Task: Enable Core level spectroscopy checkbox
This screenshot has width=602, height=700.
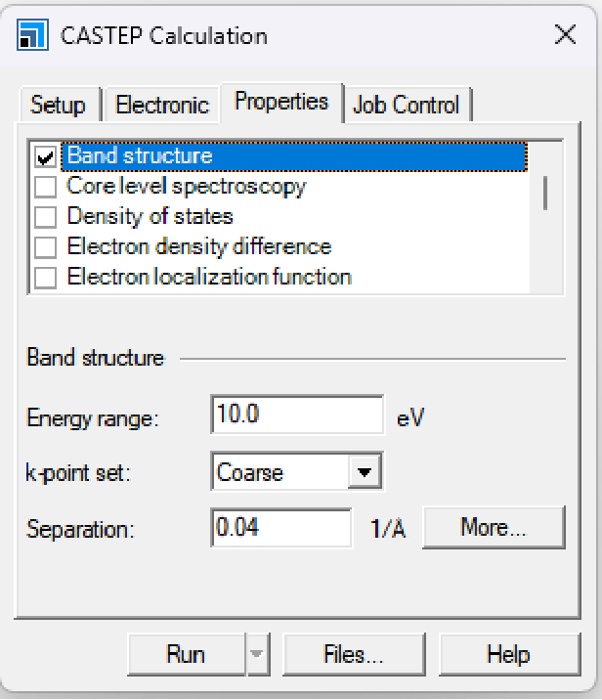Action: (x=45, y=187)
